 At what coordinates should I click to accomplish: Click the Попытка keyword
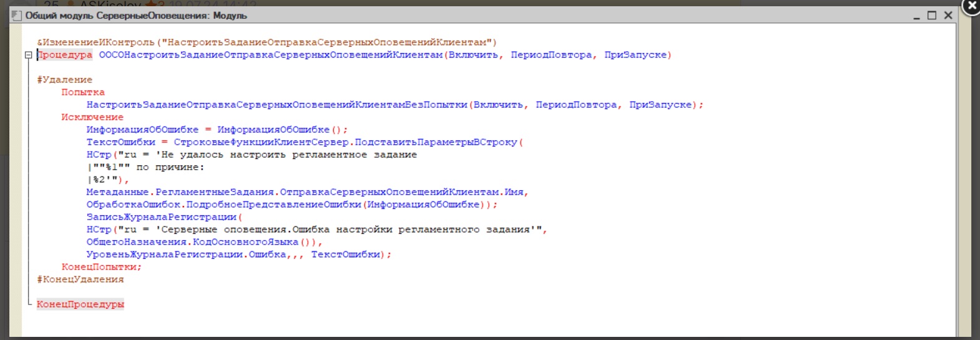(x=83, y=92)
